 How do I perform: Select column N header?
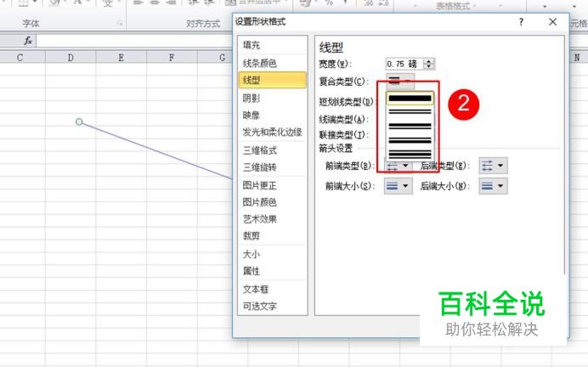click(577, 58)
